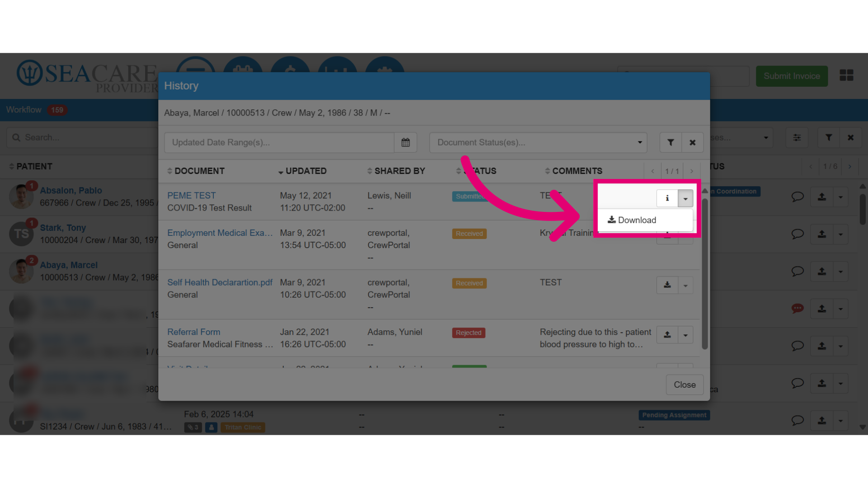The width and height of the screenshot is (868, 488).
Task: Open Stark, Tony patient link
Action: [x=63, y=228]
